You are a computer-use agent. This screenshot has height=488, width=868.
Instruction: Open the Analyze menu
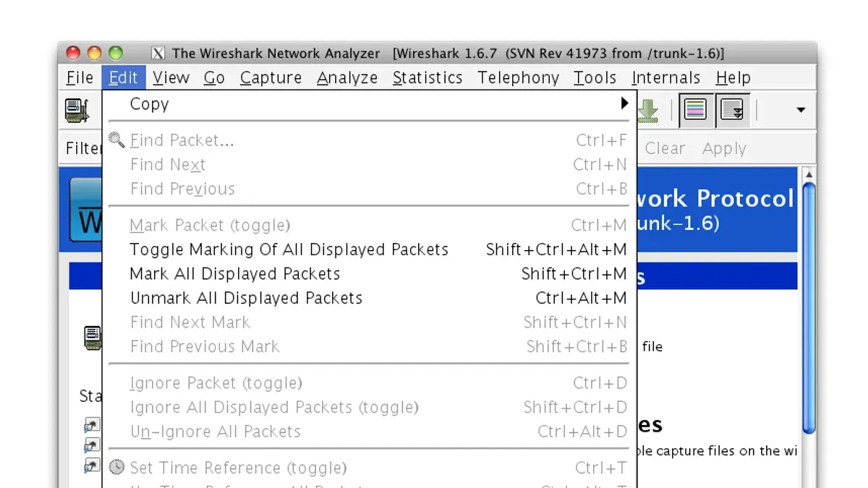(347, 77)
